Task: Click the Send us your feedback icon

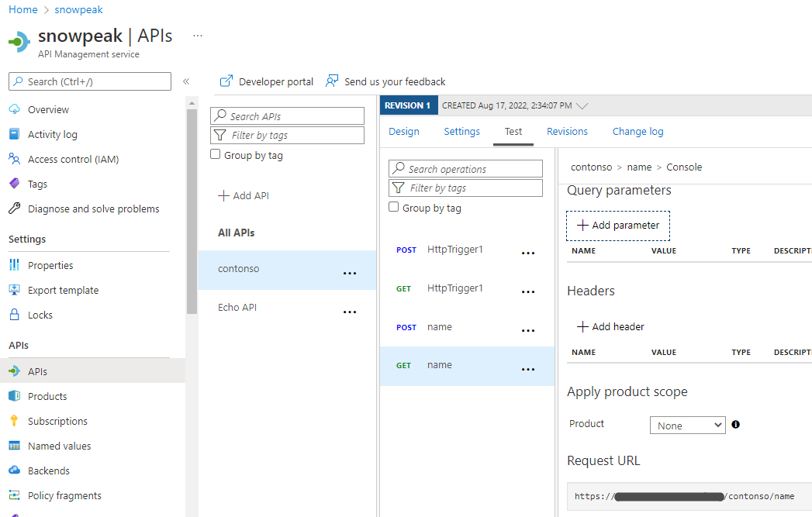Action: (332, 81)
